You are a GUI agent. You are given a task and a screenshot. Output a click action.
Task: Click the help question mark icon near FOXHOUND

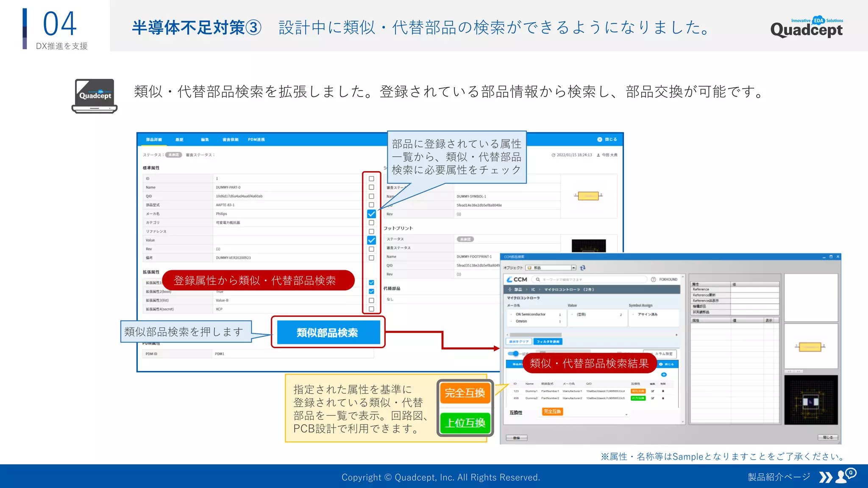(x=653, y=280)
